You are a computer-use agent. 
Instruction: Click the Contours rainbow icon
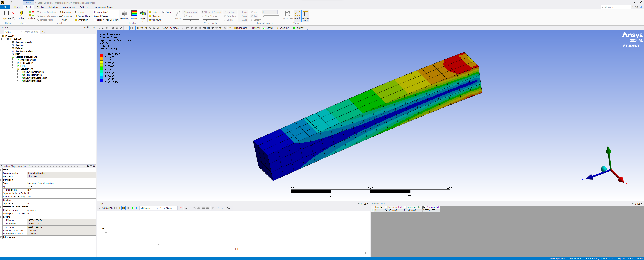(134, 13)
